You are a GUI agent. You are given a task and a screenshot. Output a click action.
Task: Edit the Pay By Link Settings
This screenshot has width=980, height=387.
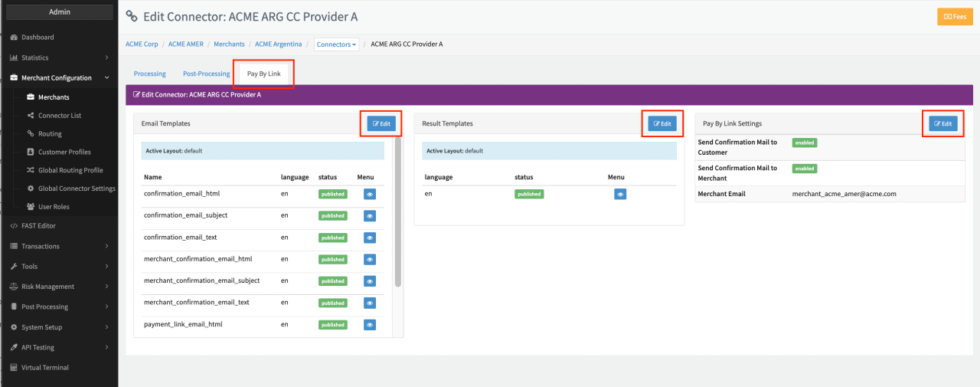coord(942,123)
